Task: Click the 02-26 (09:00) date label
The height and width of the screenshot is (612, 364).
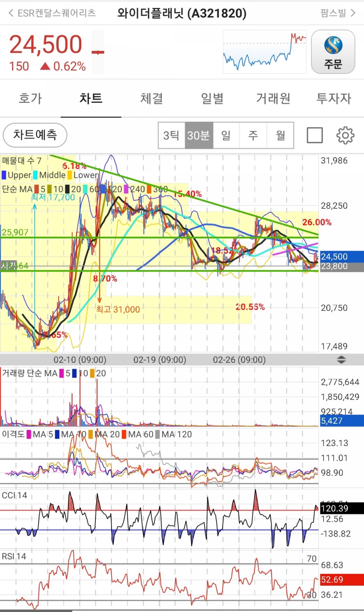Action: [239, 359]
